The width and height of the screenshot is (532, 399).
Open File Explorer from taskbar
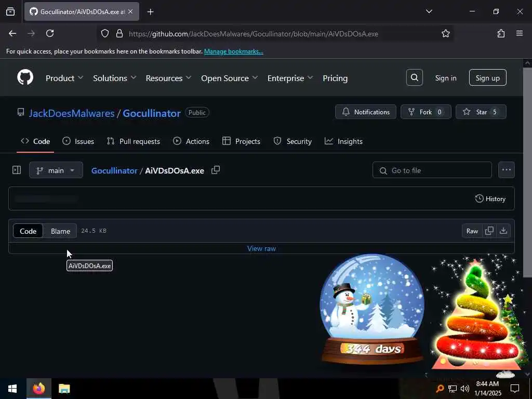(64, 389)
